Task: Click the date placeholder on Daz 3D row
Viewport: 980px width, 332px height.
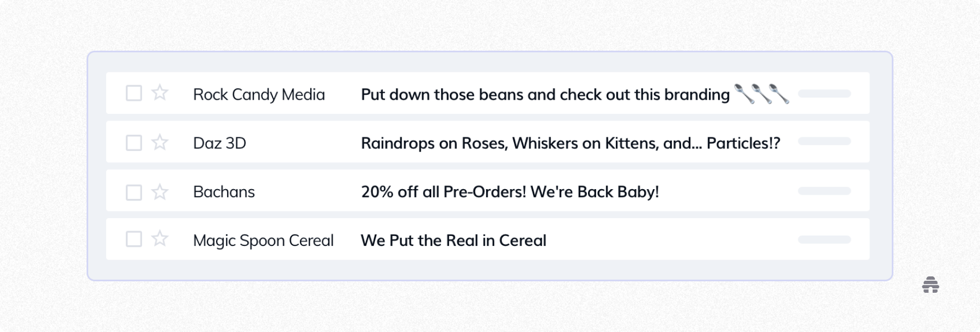Action: point(824,141)
